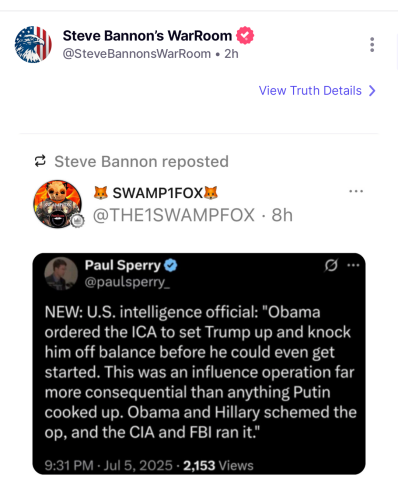The height and width of the screenshot is (500, 398).
Task: Open horizontal dots menu on SWAMP1FOX post
Action: (x=356, y=191)
